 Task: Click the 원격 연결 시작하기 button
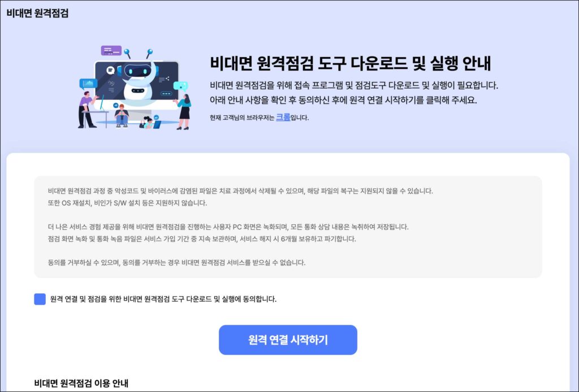[x=288, y=339]
